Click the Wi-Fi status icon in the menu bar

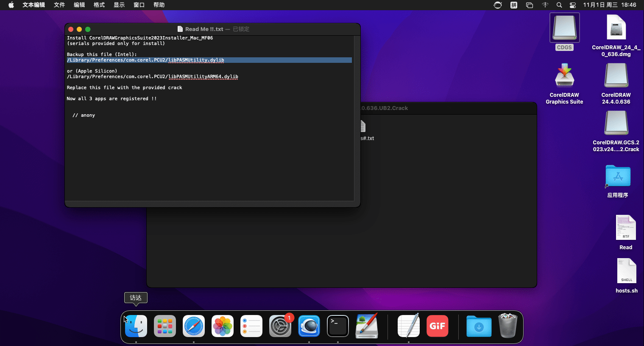point(545,5)
